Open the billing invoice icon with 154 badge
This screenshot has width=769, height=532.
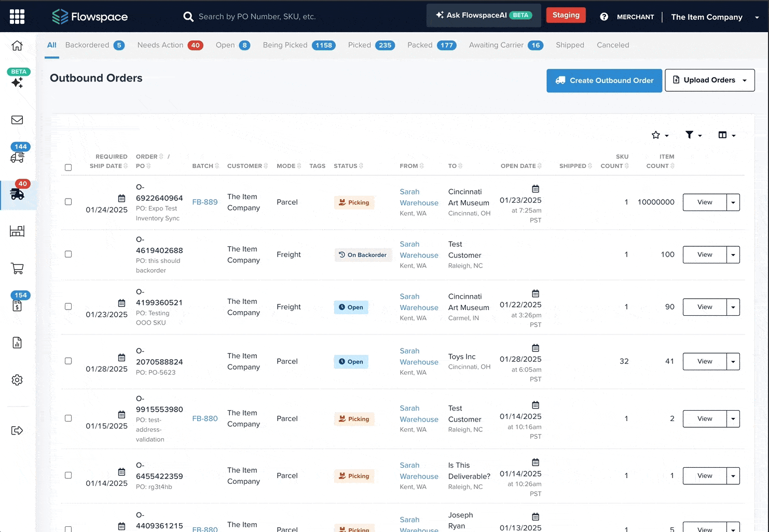click(17, 305)
